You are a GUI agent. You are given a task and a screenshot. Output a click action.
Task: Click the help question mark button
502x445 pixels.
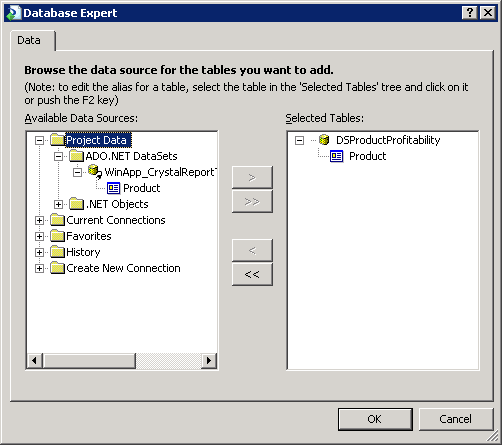point(470,13)
